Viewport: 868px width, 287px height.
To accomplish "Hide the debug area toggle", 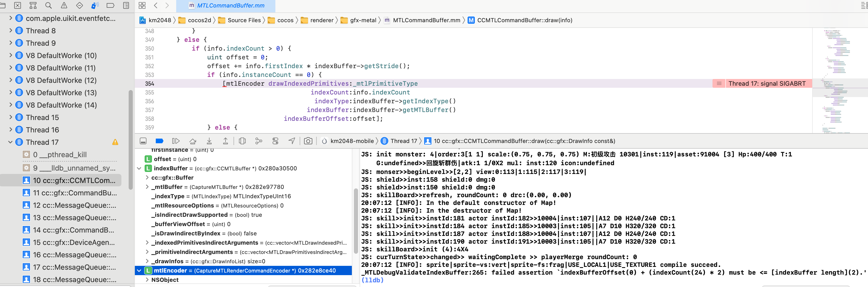I will (143, 141).
